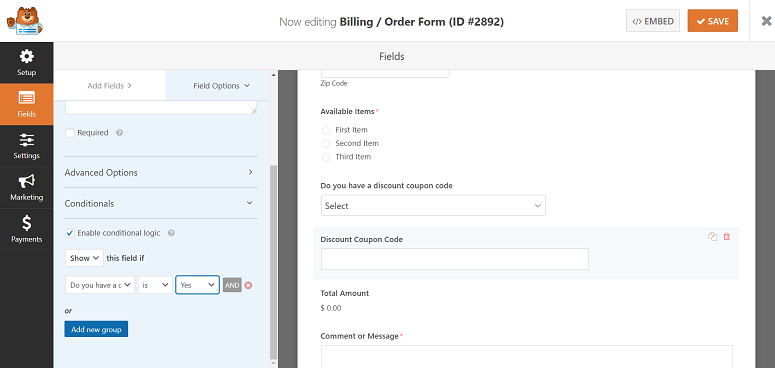Open the Show/Hide dropdown
This screenshot has height=368, width=775.
click(x=84, y=258)
